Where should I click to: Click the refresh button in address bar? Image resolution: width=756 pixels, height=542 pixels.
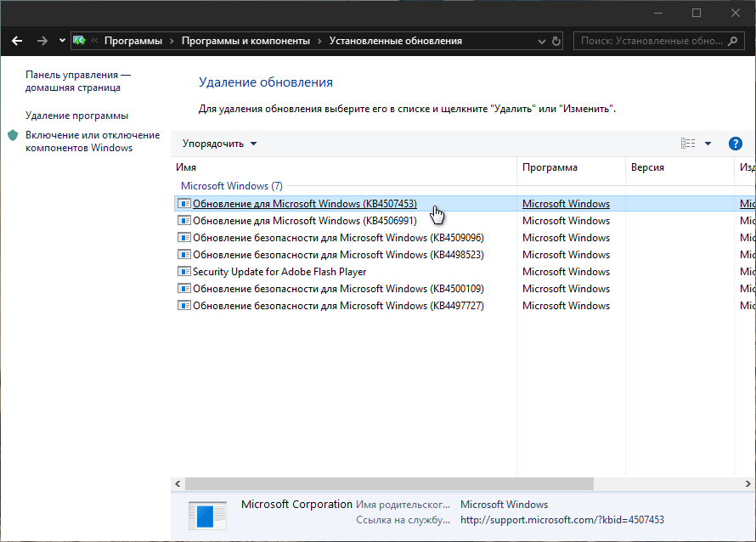tap(556, 41)
